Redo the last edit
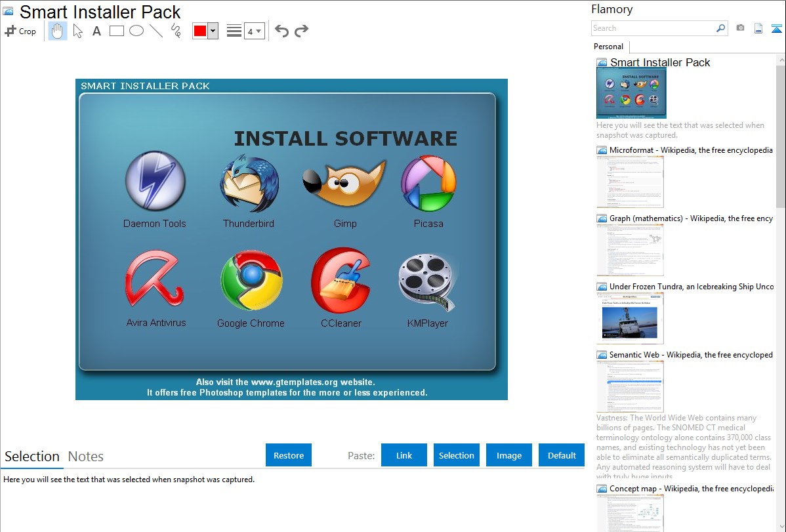 pyautogui.click(x=301, y=31)
